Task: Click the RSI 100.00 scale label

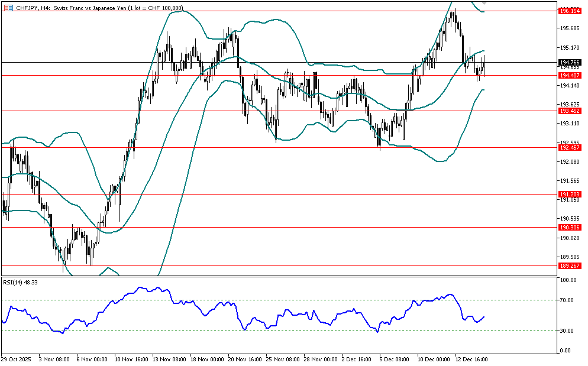Action: (568, 280)
